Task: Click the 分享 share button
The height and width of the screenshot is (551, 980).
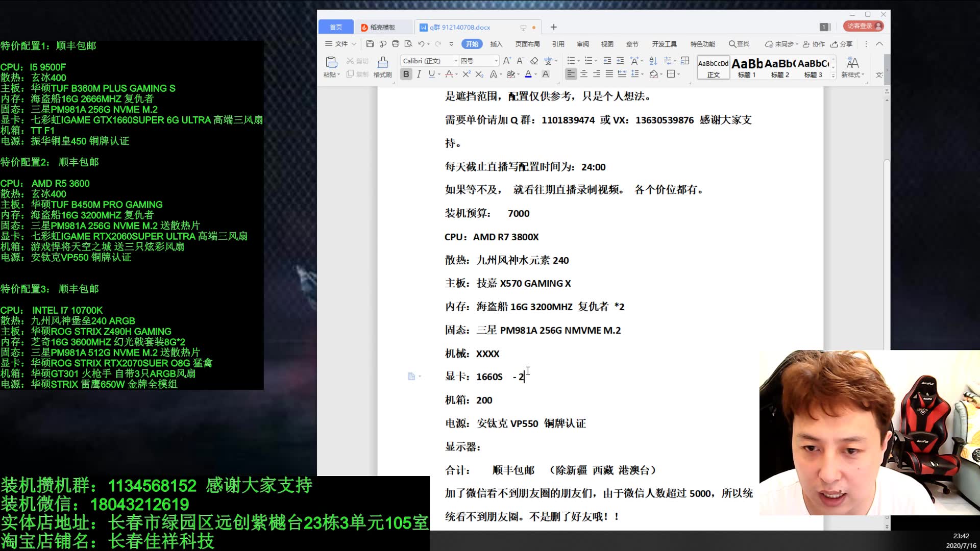Action: (x=841, y=44)
